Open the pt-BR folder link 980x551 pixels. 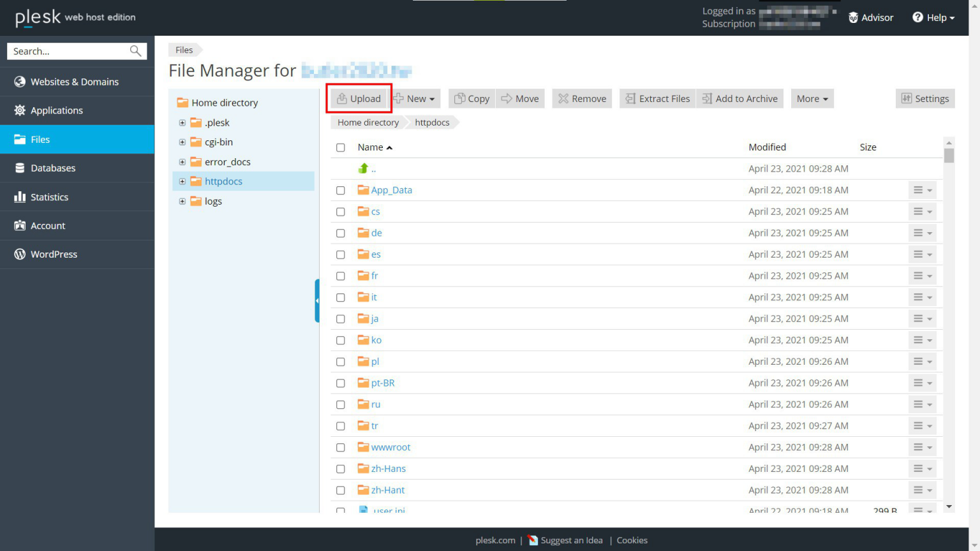click(x=383, y=383)
